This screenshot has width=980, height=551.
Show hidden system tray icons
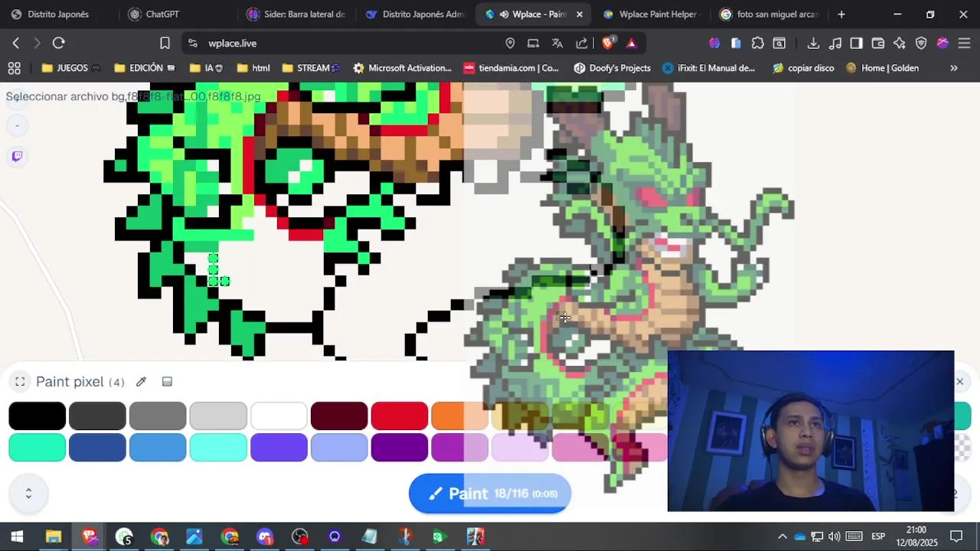782,536
